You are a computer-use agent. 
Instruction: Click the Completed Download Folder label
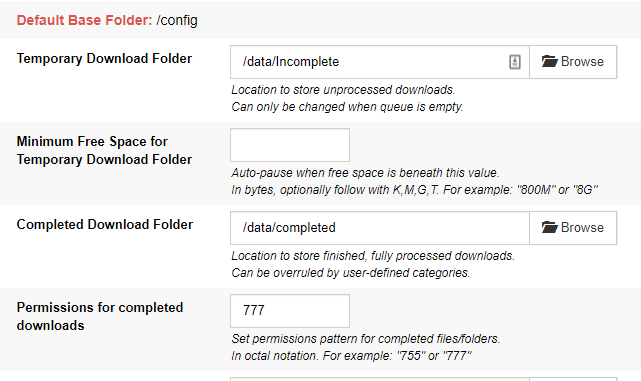105,224
